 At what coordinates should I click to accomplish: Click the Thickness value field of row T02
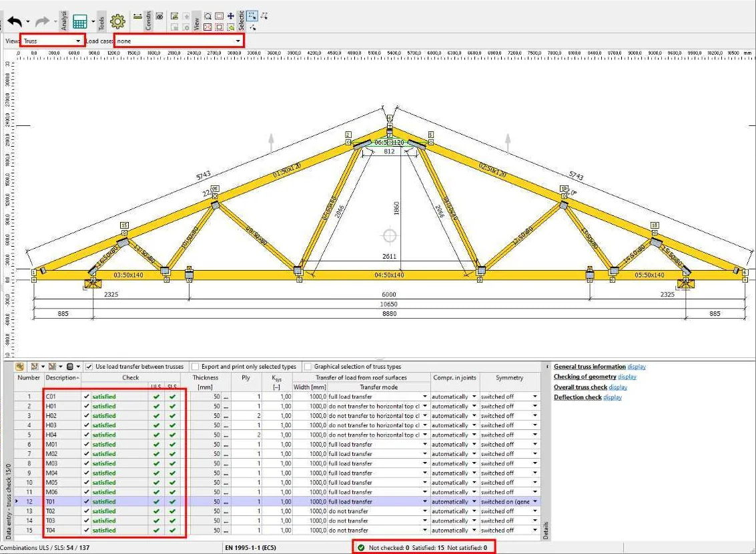point(206,511)
